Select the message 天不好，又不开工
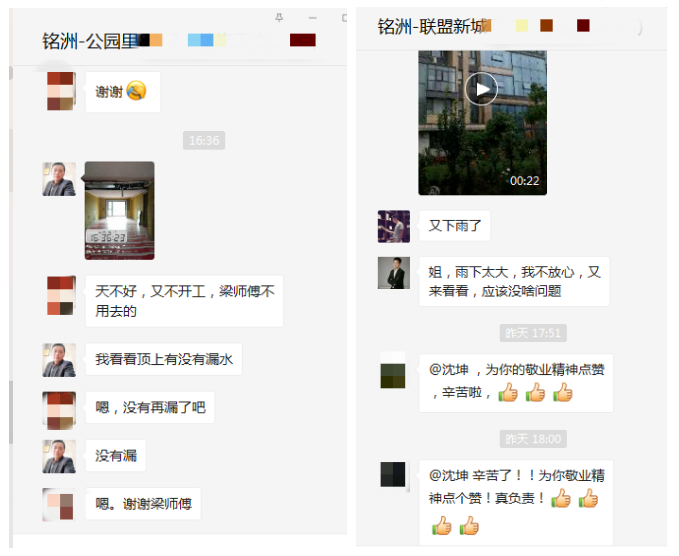This screenshot has width=679, height=556. pyautogui.click(x=184, y=301)
